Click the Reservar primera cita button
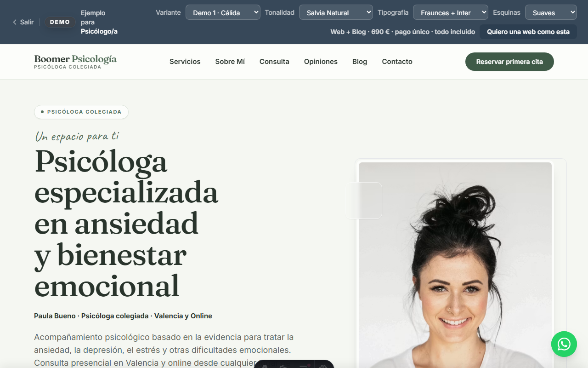This screenshot has height=368, width=588. point(509,62)
